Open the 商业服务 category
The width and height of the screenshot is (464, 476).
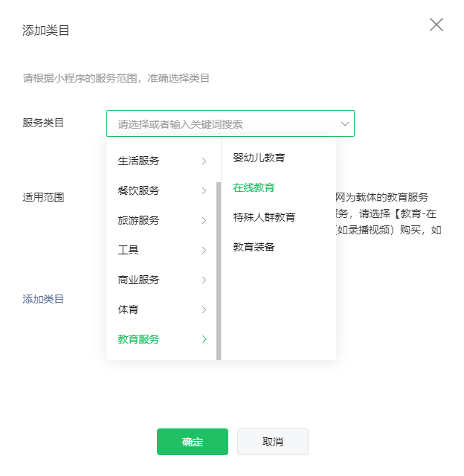click(139, 280)
